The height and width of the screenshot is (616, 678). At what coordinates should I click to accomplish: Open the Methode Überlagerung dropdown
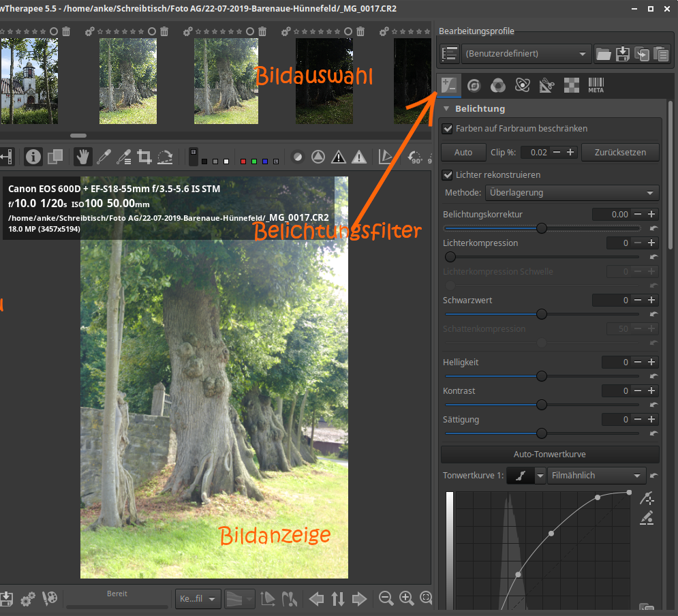click(572, 193)
